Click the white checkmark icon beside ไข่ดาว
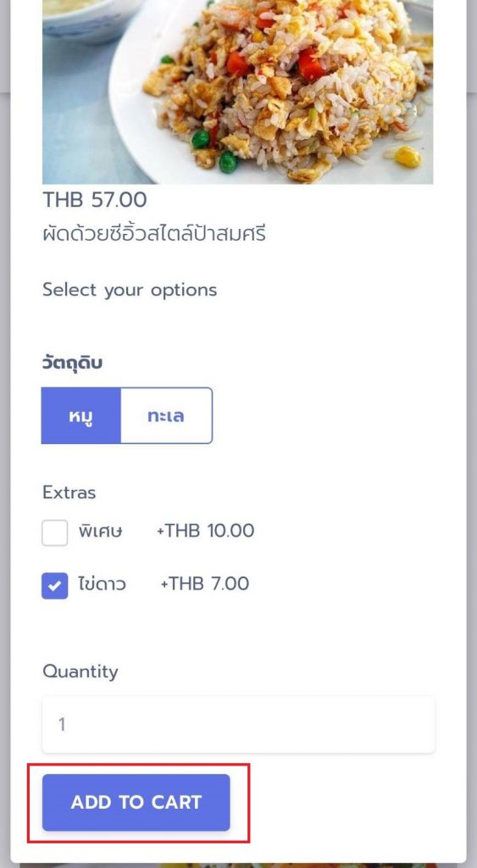Viewport: 477px width, 868px height. point(55,586)
